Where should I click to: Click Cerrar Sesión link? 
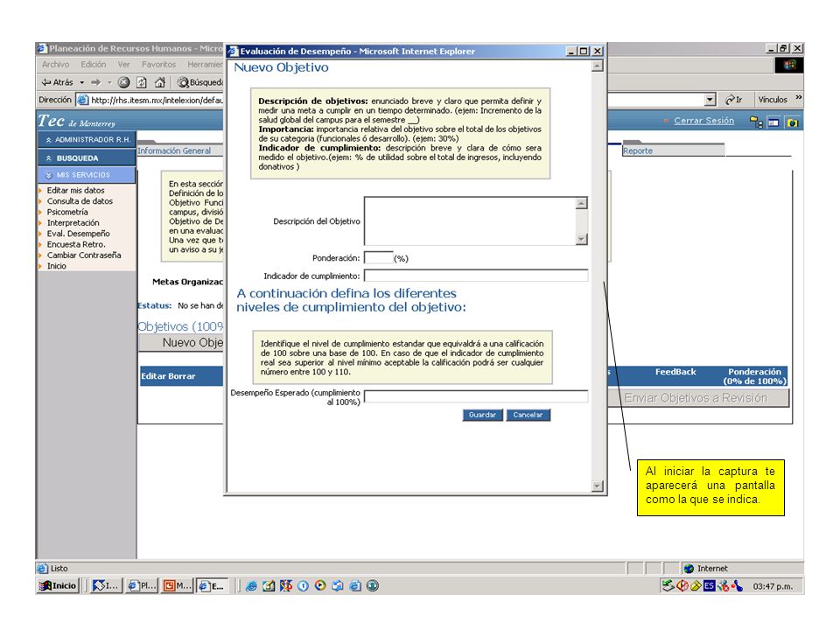pos(703,121)
